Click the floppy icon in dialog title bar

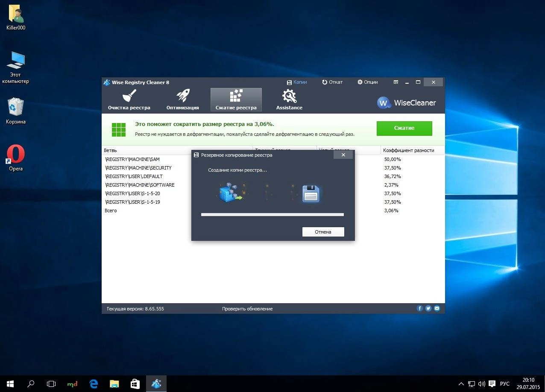click(196, 155)
